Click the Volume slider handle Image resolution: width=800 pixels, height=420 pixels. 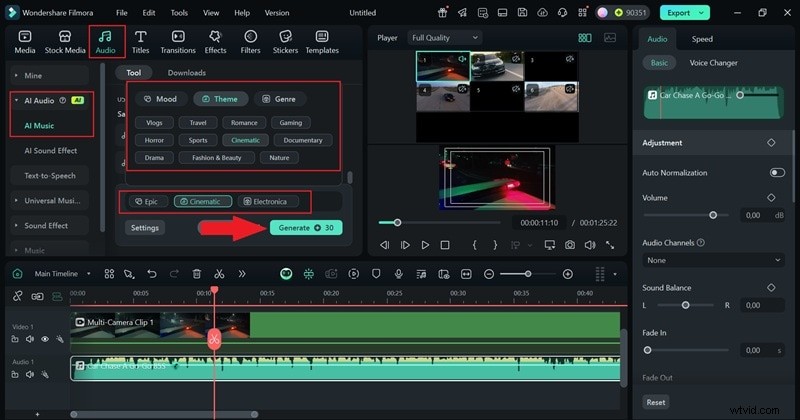click(x=713, y=215)
